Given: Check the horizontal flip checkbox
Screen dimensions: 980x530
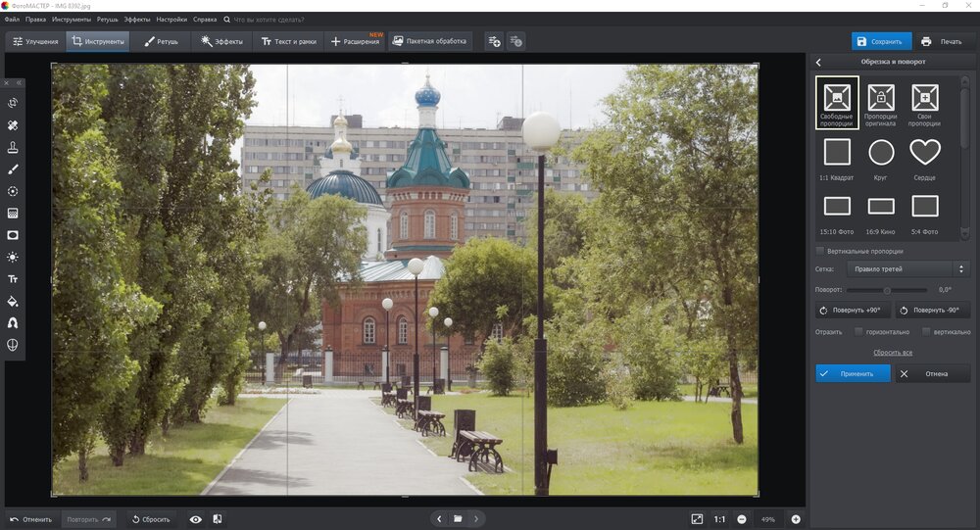Looking at the screenshot, I should point(859,332).
